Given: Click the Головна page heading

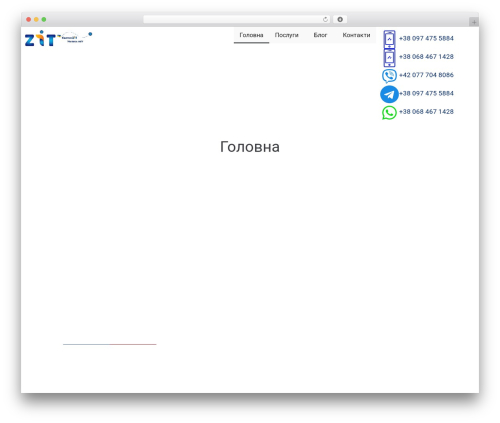Looking at the screenshot, I should coord(250,147).
